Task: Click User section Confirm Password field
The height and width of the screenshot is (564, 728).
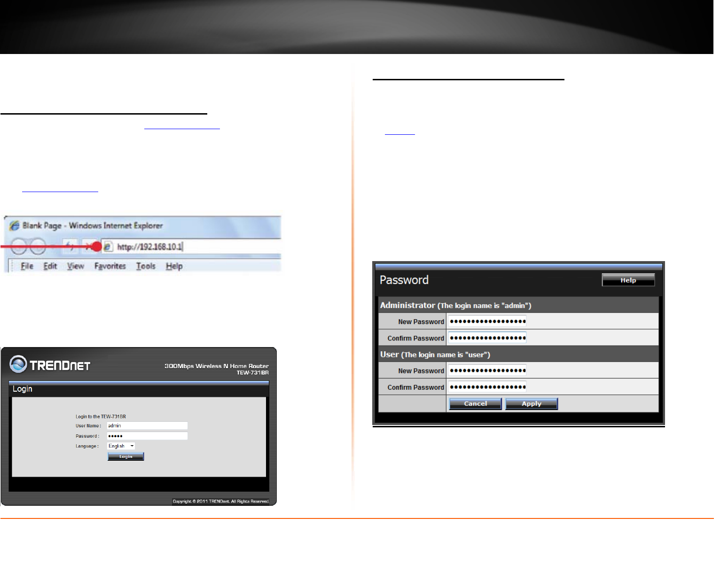Action: (487, 387)
